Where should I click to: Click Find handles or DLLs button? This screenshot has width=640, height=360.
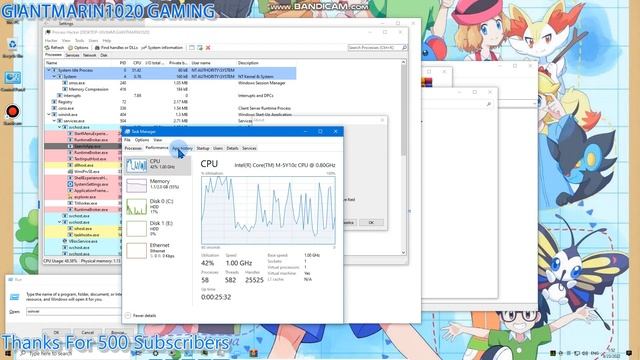[116, 48]
